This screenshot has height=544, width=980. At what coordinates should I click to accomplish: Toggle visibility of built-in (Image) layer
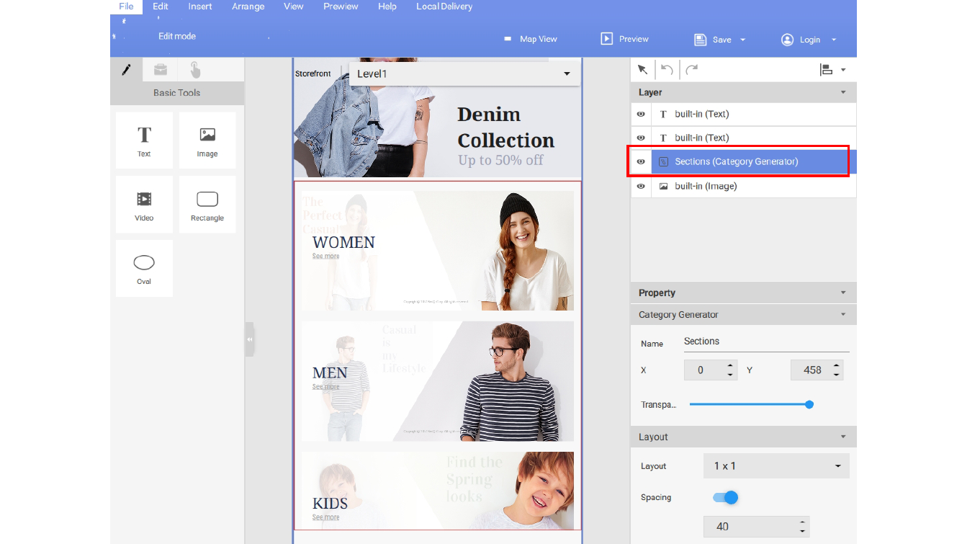(641, 186)
